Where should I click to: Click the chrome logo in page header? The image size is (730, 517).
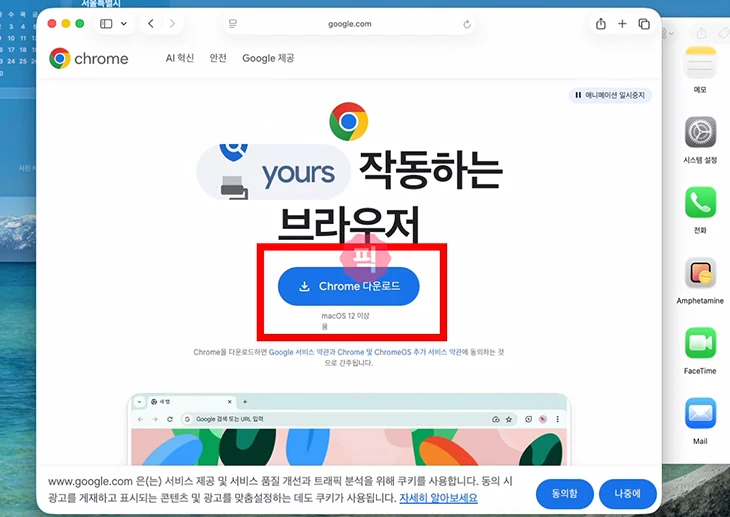88,59
